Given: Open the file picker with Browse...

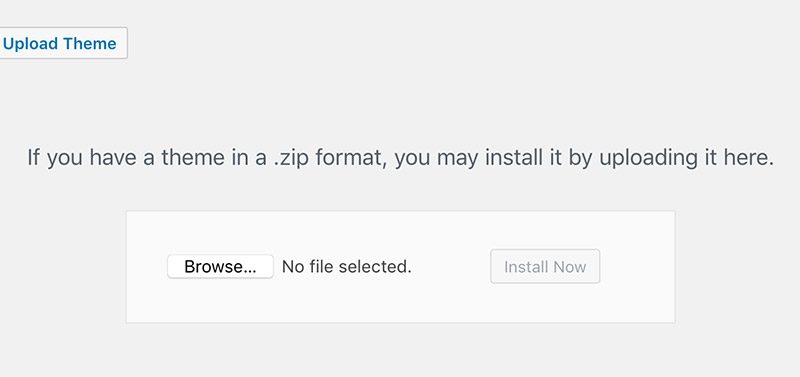Looking at the screenshot, I should 220,267.
